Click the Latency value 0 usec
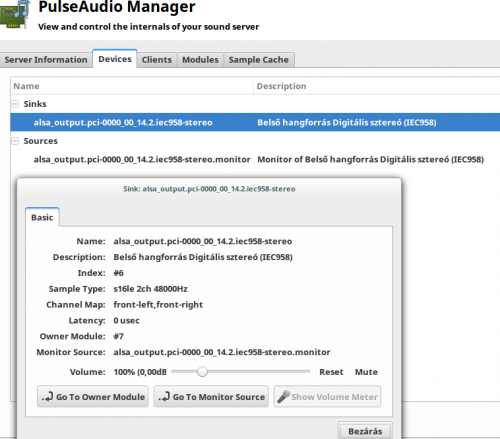Image resolution: width=500 pixels, height=439 pixels. (x=126, y=321)
